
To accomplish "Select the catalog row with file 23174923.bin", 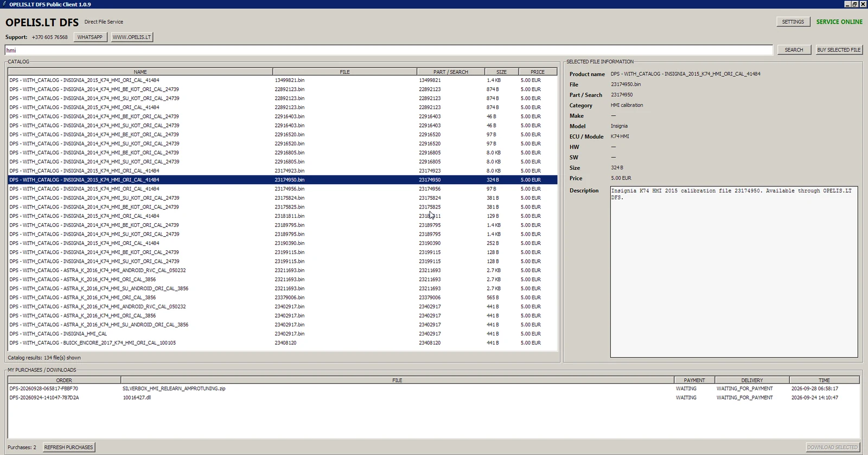I will pos(282,170).
